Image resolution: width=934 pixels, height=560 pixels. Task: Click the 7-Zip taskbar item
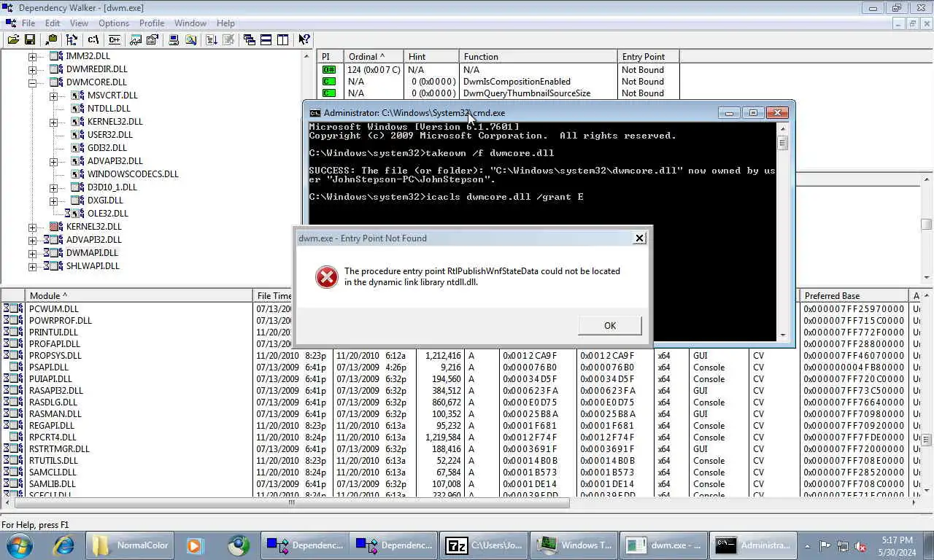(485, 545)
